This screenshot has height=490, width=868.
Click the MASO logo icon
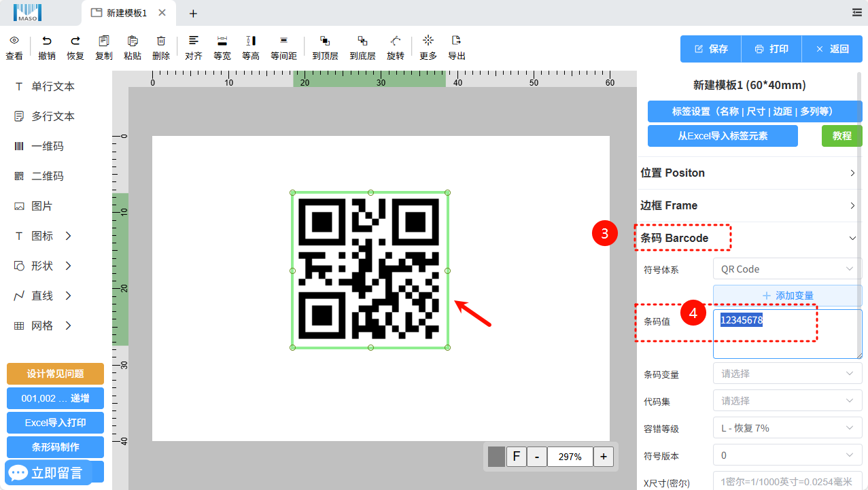[27, 12]
